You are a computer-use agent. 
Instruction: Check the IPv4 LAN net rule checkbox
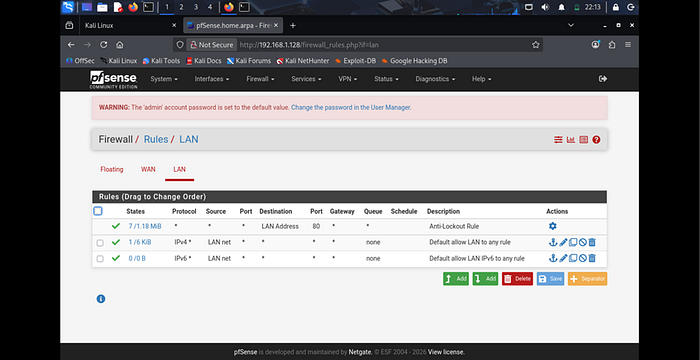click(100, 243)
